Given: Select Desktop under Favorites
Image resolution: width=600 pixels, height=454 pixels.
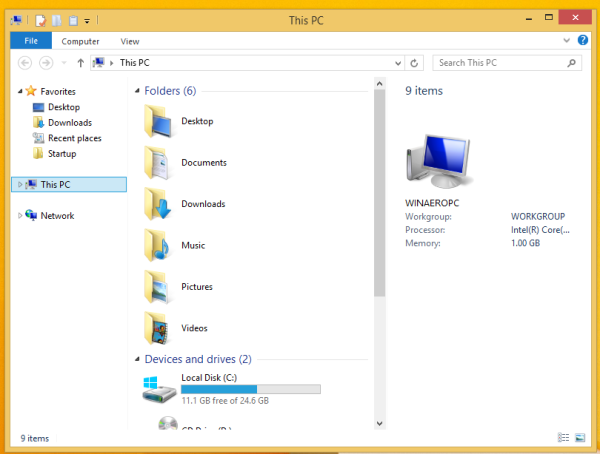Looking at the screenshot, I should click(x=64, y=107).
